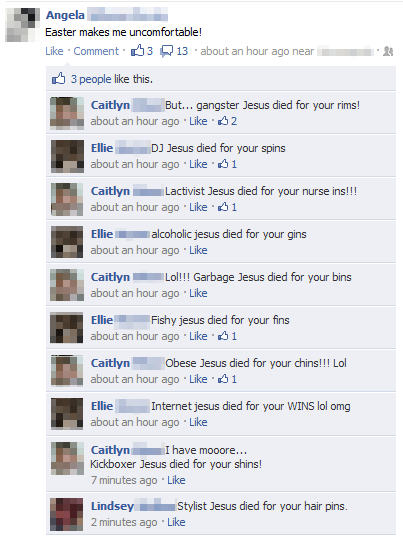
Task: Like the 'Garbage Jesus died for your bins' comment
Action: tap(198, 293)
